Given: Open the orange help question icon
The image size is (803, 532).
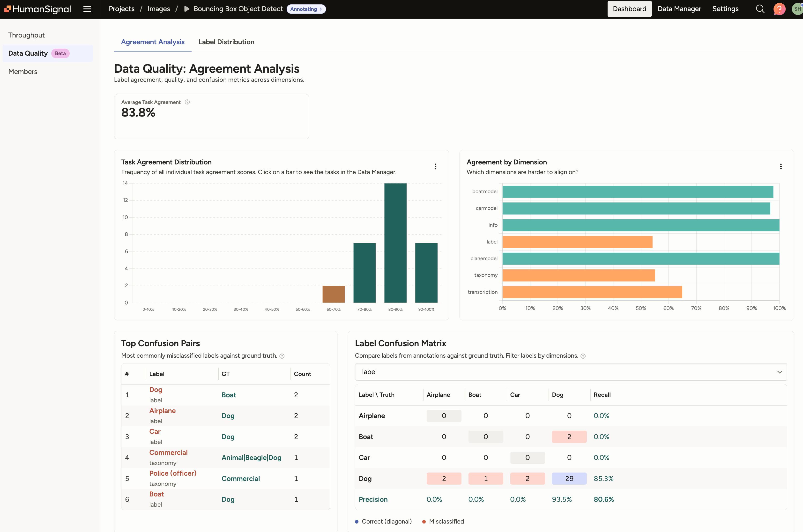Looking at the screenshot, I should tap(779, 9).
